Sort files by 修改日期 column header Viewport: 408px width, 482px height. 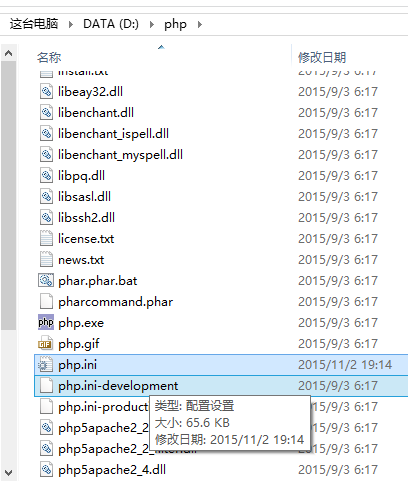click(322, 57)
